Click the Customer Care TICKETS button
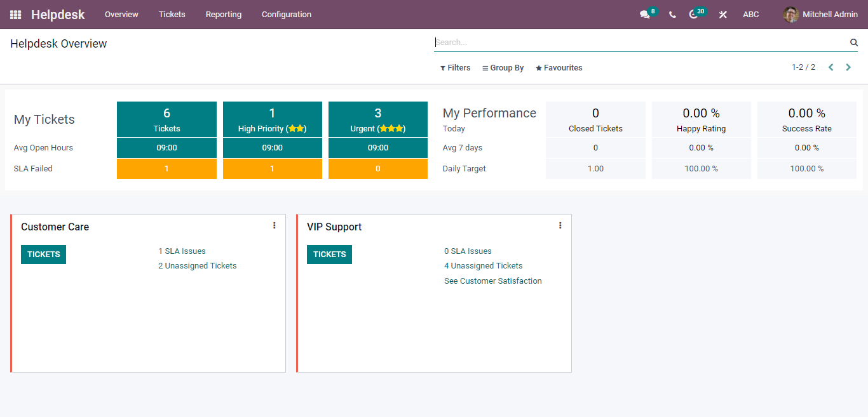This screenshot has width=868, height=417. [x=43, y=255]
